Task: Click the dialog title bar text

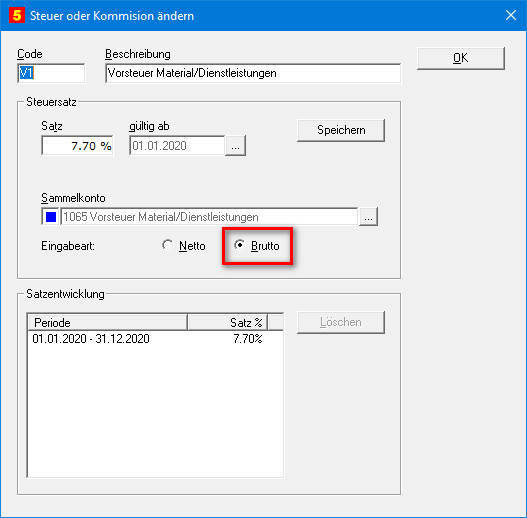Action: point(112,16)
